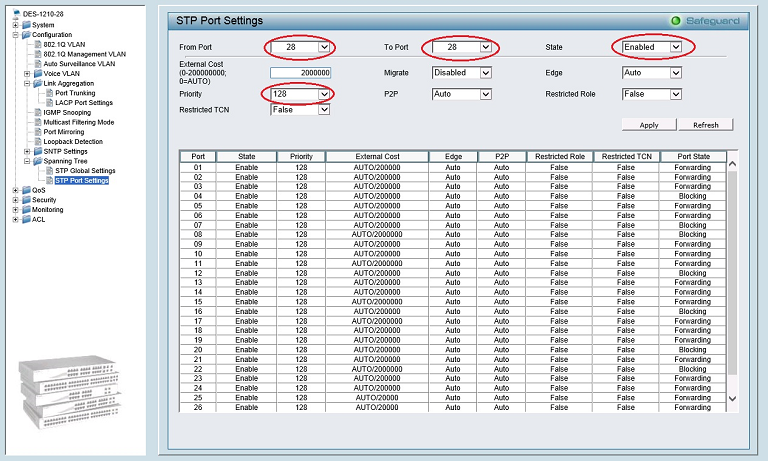768x461 pixels.
Task: Open the System folder icon
Action: [25, 25]
